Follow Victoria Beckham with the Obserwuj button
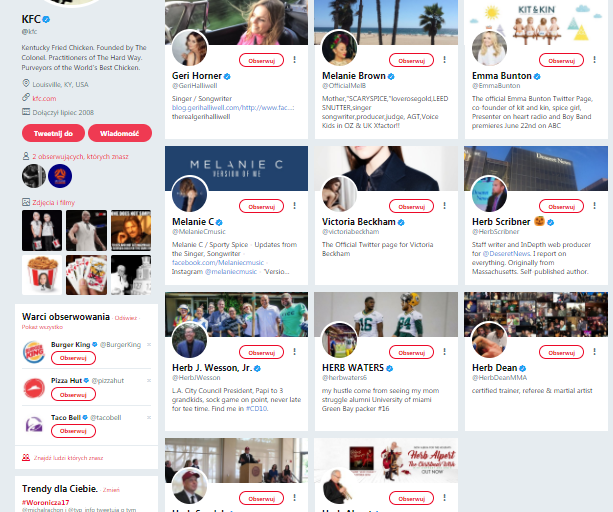The height and width of the screenshot is (512, 613). 411,206
